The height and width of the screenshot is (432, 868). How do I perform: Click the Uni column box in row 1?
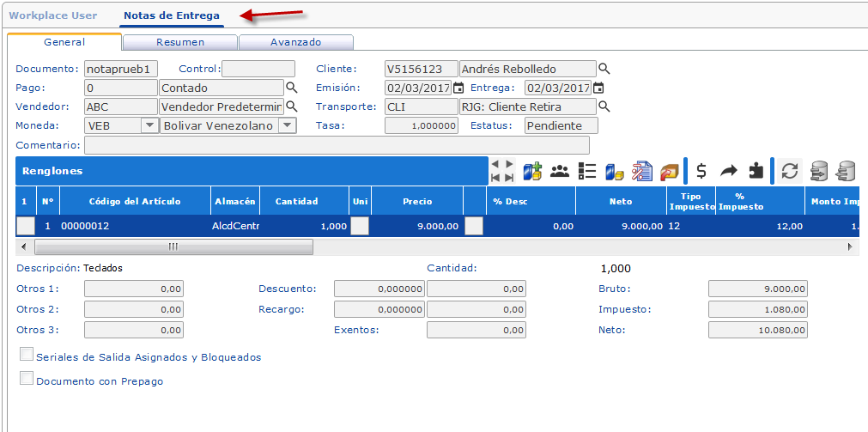[360, 226]
